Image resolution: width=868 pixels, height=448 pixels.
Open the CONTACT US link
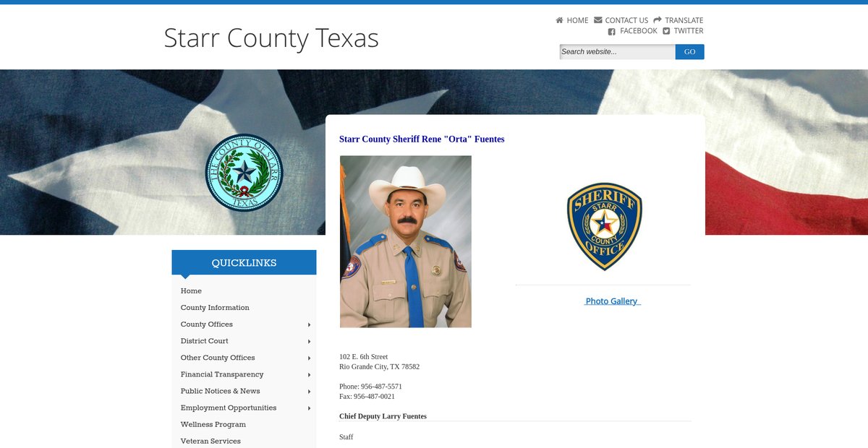(626, 20)
